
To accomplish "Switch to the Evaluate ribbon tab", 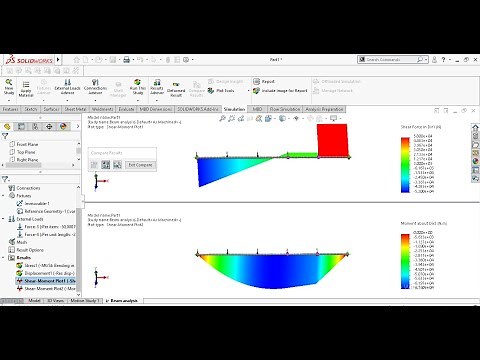I will 126,109.
